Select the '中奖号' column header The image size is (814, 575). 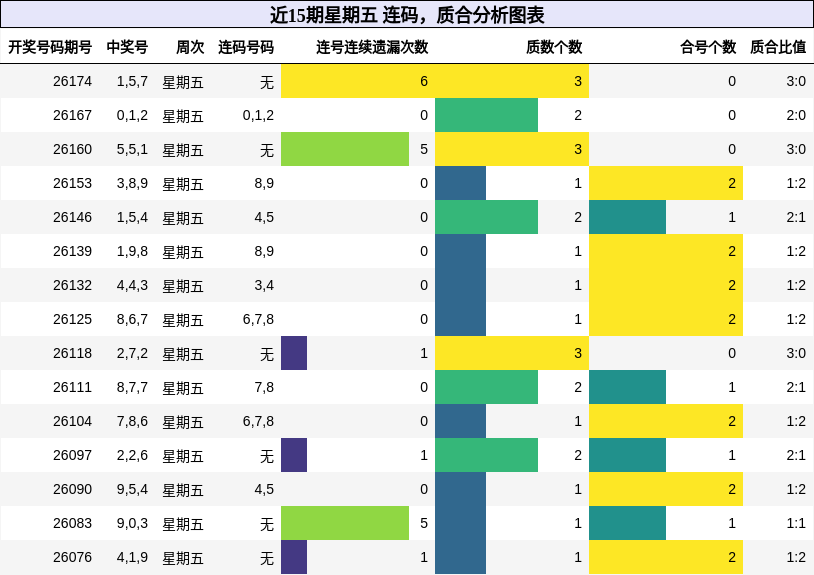[127, 47]
